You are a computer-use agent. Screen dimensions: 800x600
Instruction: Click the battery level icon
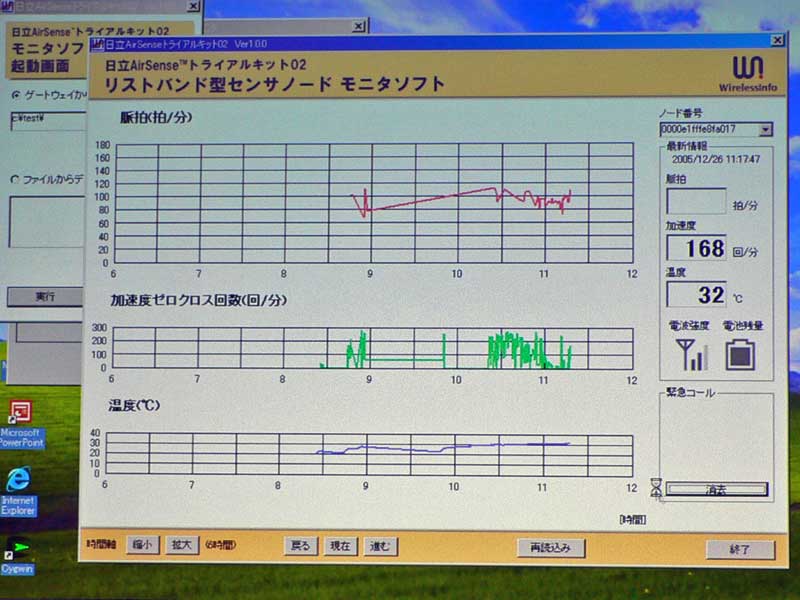740,355
